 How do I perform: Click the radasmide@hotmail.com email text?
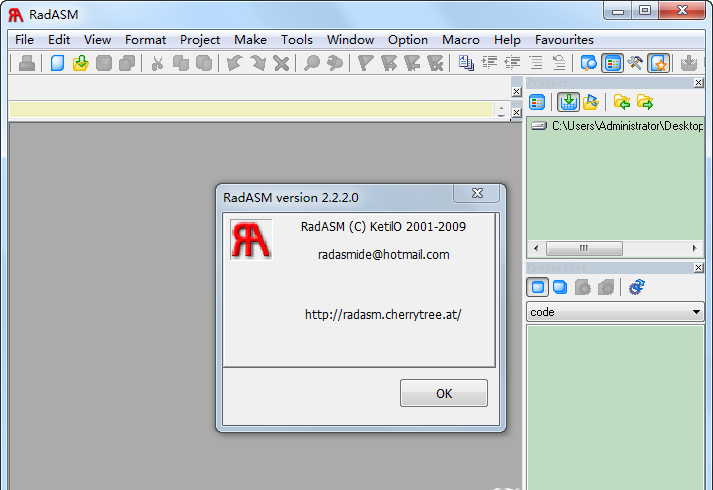[383, 255]
